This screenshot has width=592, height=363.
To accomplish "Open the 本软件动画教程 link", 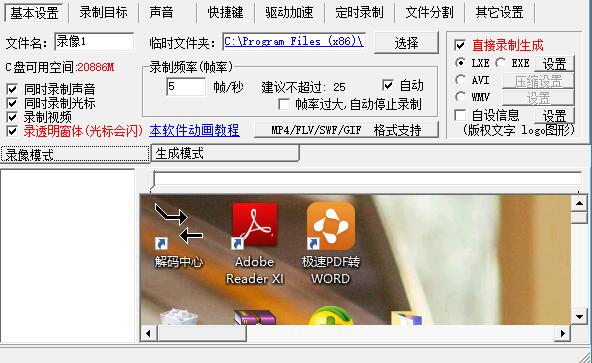I will [194, 130].
